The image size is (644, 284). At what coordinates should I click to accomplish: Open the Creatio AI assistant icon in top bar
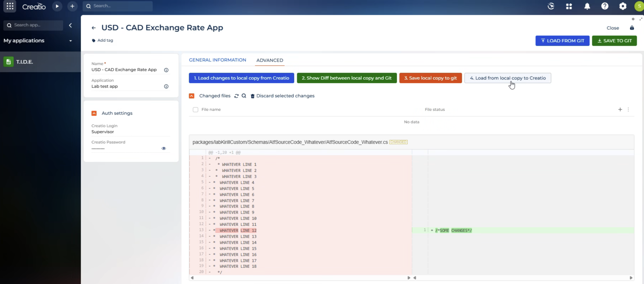551,6
